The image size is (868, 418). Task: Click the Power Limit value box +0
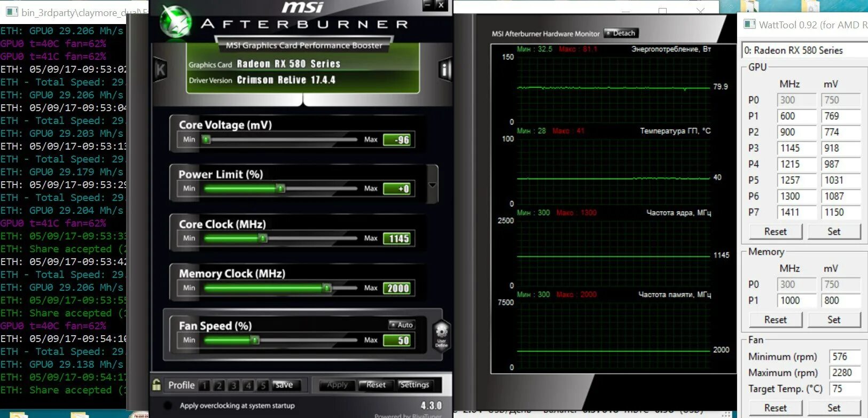coord(397,189)
